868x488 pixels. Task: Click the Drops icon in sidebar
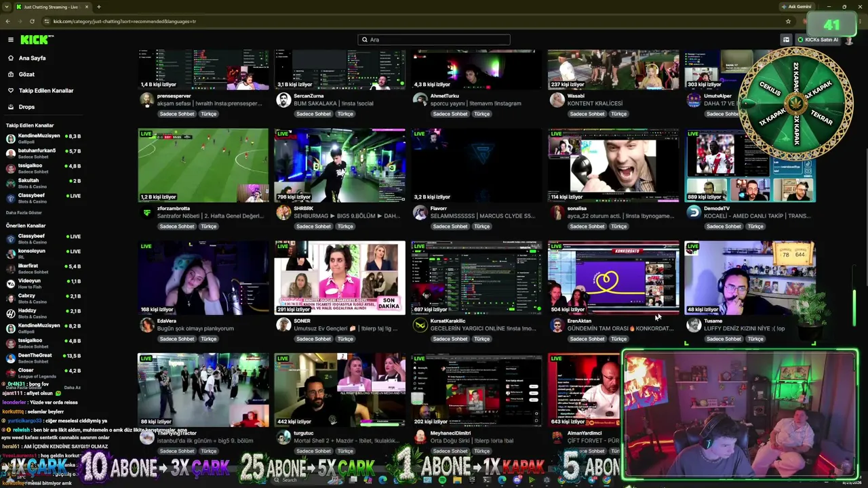coord(11,107)
